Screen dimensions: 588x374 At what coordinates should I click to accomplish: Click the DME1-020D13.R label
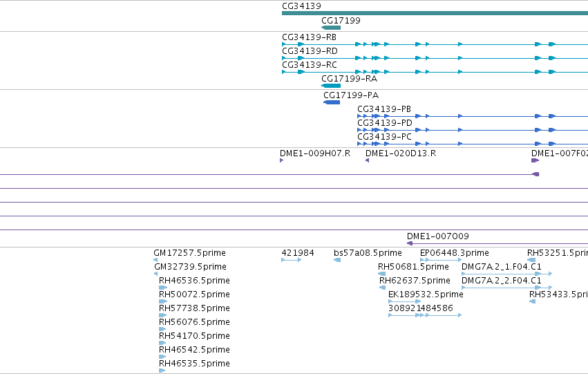401,153
